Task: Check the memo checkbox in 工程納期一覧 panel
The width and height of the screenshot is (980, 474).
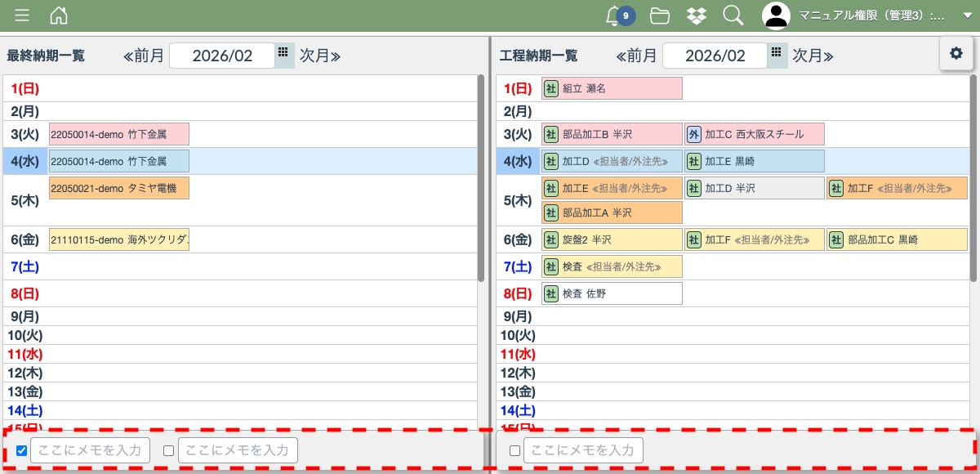Action: coord(514,450)
